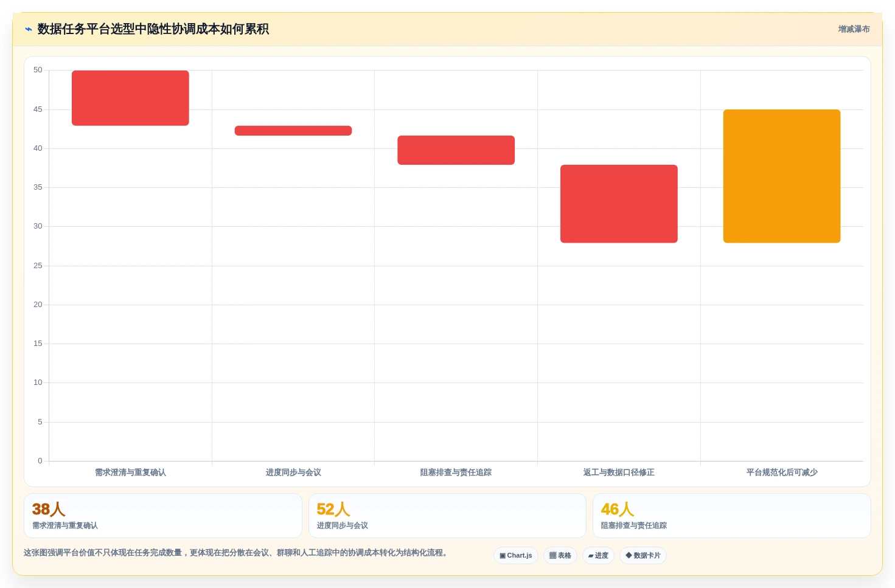
Task: Click the y-axis value 45
Action: pos(38,109)
